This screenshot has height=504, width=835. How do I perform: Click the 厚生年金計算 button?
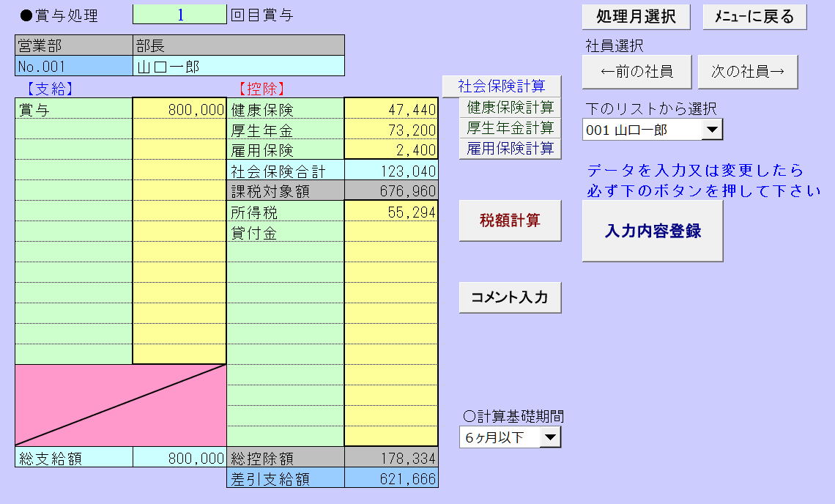pyautogui.click(x=510, y=128)
